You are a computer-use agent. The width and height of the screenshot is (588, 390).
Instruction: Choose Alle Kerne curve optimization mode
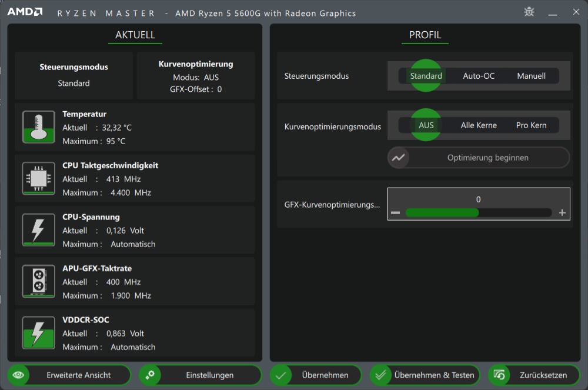(479, 125)
